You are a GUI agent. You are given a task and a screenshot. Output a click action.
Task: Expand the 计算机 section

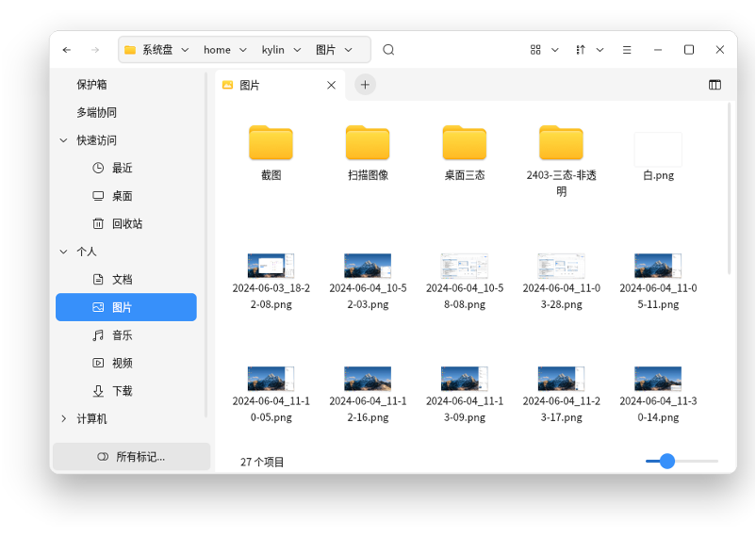64,419
